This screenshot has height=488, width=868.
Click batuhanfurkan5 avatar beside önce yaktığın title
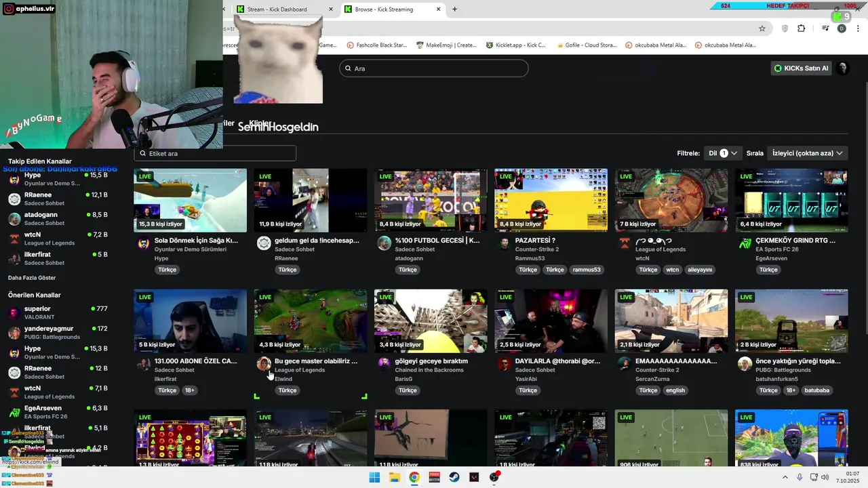click(x=745, y=365)
